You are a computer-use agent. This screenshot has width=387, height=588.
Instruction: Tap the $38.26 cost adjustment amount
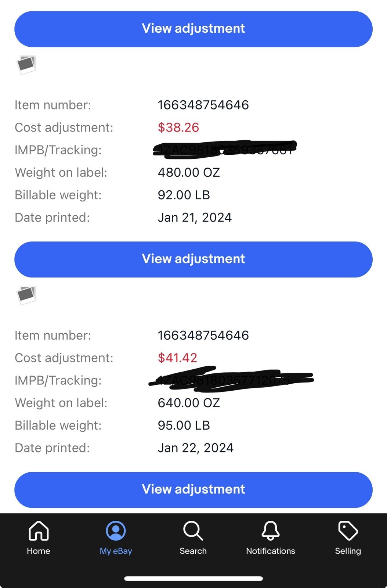click(x=178, y=128)
